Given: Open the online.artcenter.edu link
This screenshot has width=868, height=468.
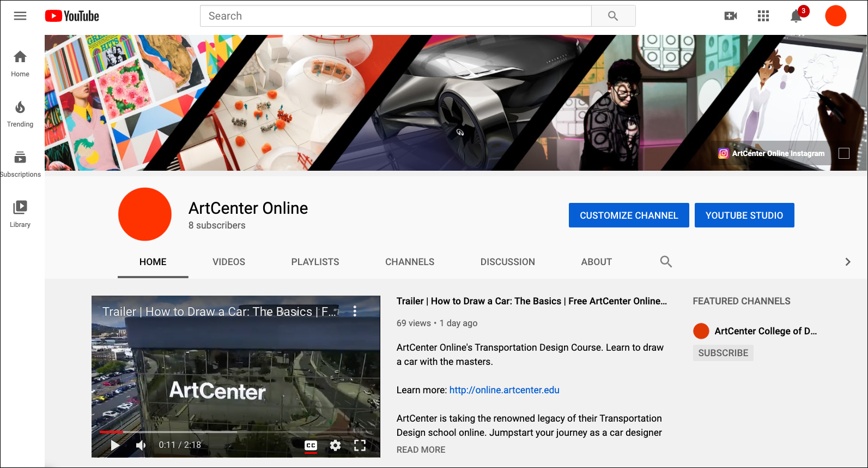Looking at the screenshot, I should 504,390.
